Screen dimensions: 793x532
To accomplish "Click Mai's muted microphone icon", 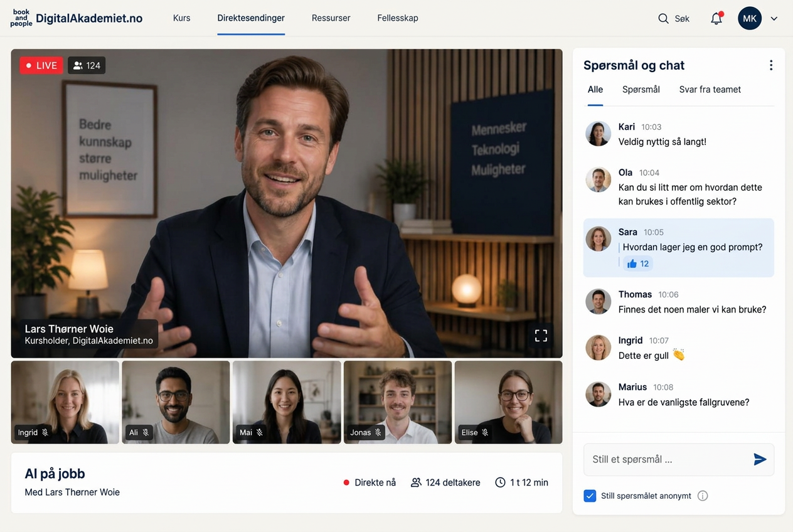I will click(260, 432).
